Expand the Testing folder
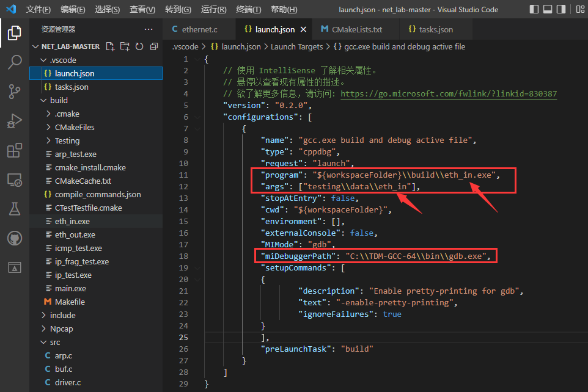 click(x=48, y=140)
